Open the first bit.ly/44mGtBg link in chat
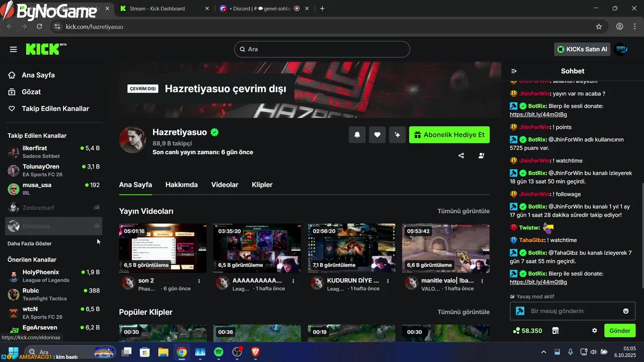644x362 pixels. point(538,115)
